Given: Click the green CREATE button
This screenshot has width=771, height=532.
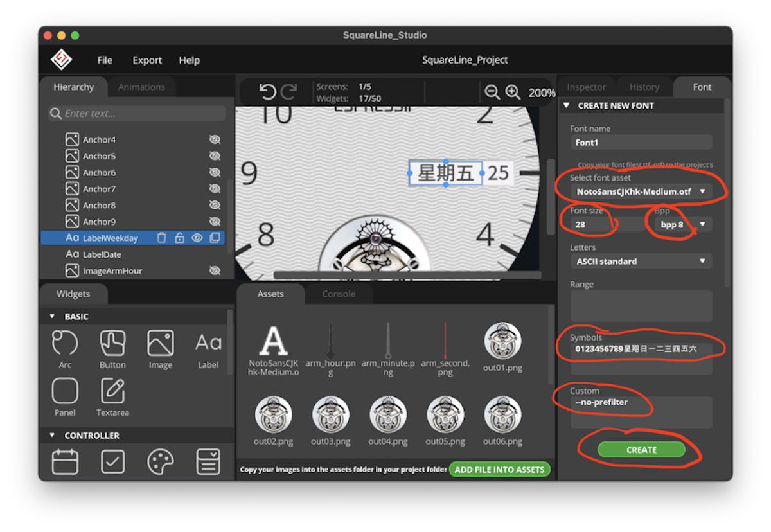Looking at the screenshot, I should point(641,450).
